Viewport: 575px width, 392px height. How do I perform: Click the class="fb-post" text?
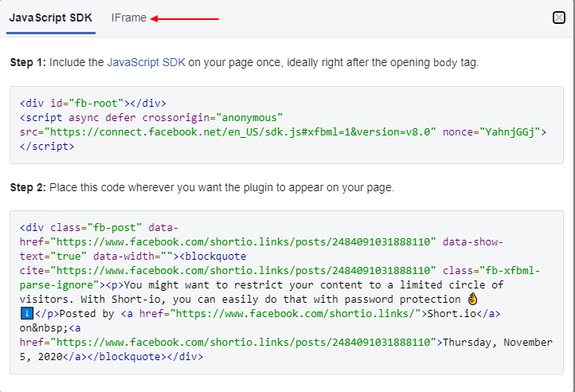coord(96,228)
